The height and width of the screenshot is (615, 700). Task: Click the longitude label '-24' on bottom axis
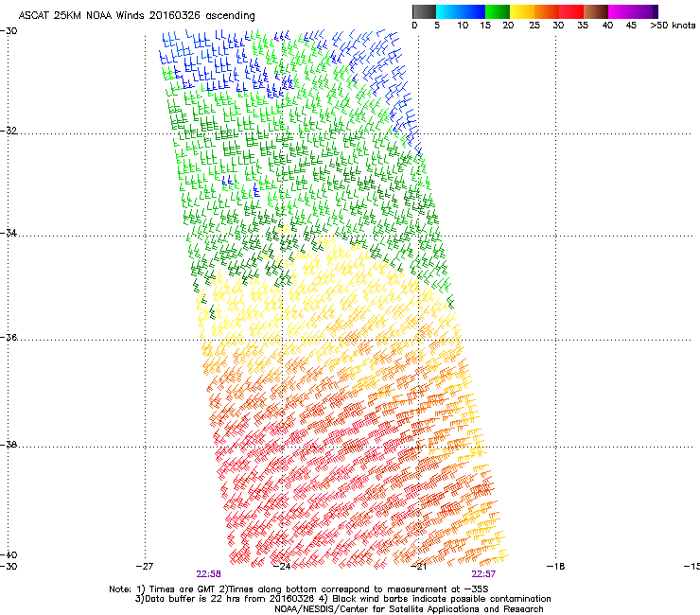coord(282,567)
